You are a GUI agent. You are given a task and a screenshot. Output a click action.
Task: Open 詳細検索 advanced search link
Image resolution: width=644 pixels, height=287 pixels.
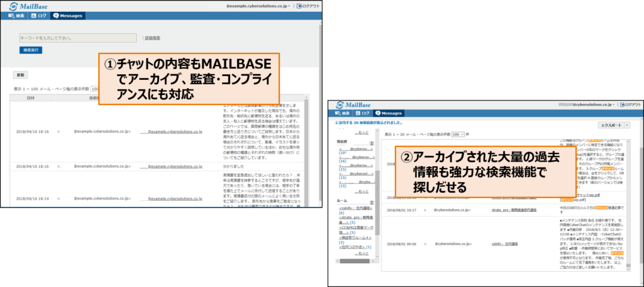[152, 38]
